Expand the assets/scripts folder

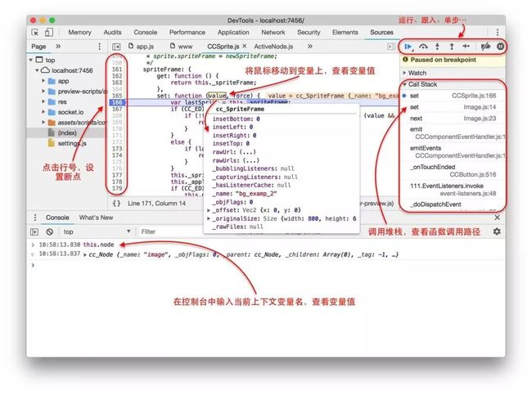43,123
